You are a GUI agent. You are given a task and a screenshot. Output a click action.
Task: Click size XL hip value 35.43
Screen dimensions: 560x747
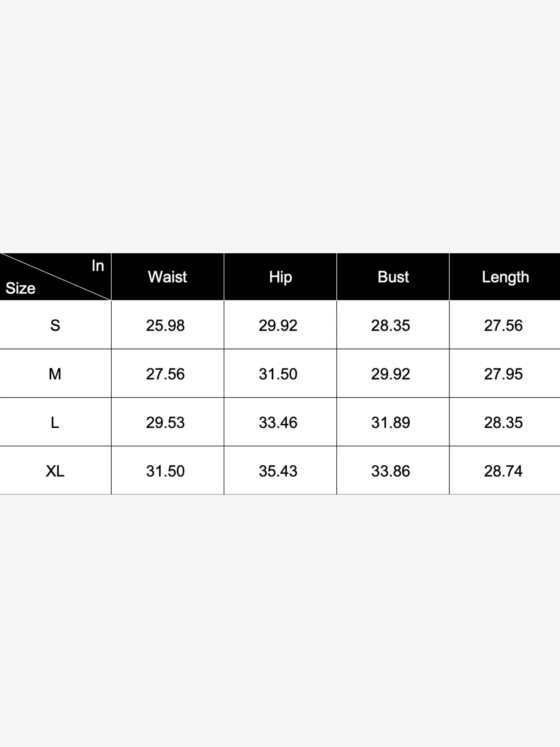tap(278, 471)
